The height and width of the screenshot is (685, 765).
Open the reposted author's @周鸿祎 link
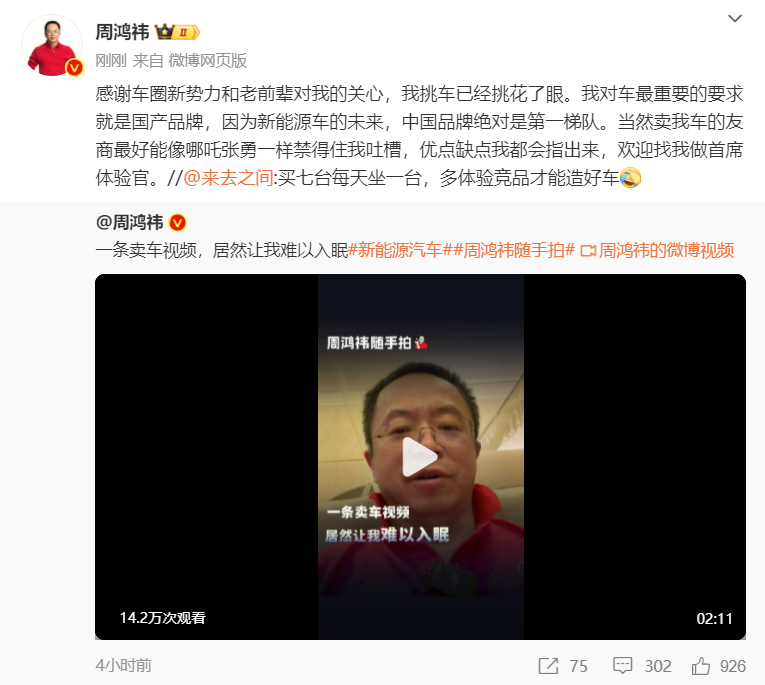129,222
